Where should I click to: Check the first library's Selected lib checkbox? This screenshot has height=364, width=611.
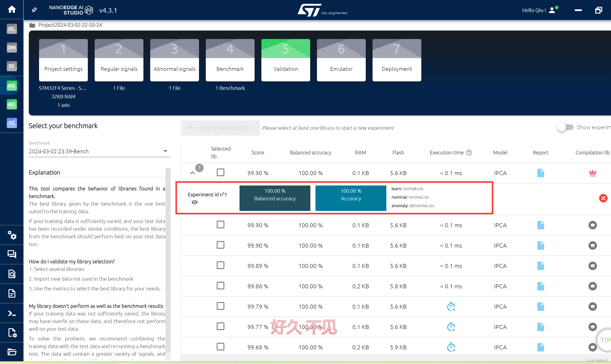click(220, 172)
